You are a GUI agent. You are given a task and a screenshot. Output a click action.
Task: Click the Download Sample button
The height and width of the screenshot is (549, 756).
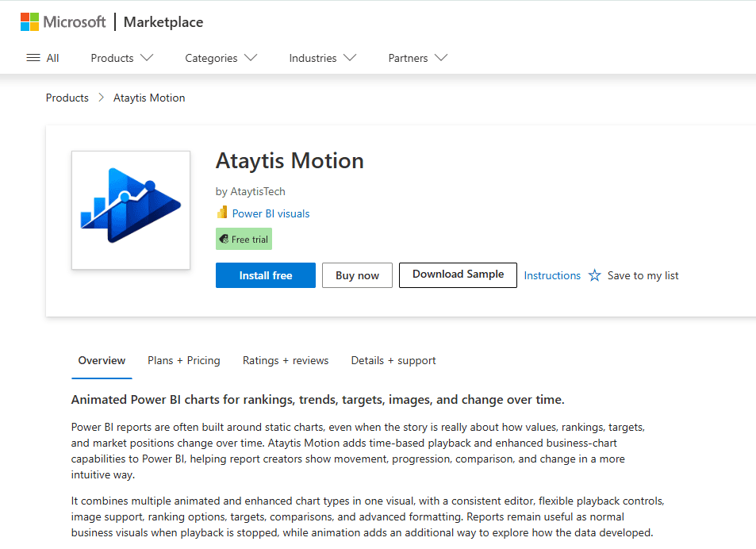click(458, 274)
